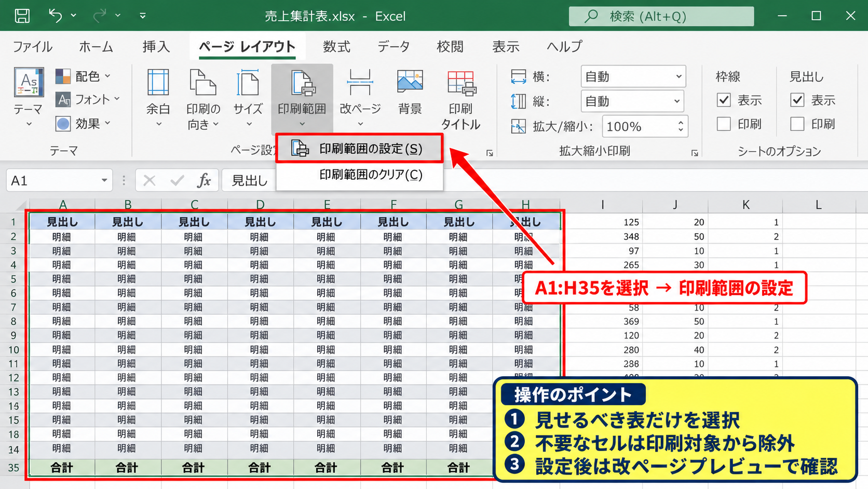Viewport: 868px width, 489px height.
Task: Click the Undo arrow icon
Action: (x=55, y=16)
